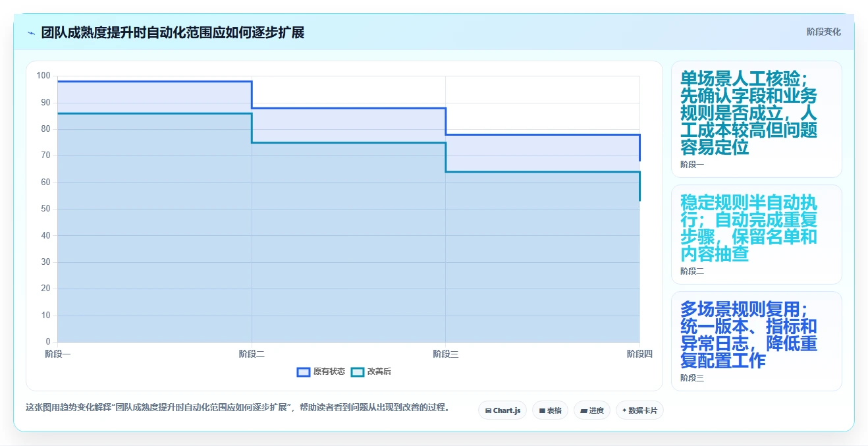Click the 阶段三 x-axis label
Viewport: 868px width, 446px height.
[446, 354]
